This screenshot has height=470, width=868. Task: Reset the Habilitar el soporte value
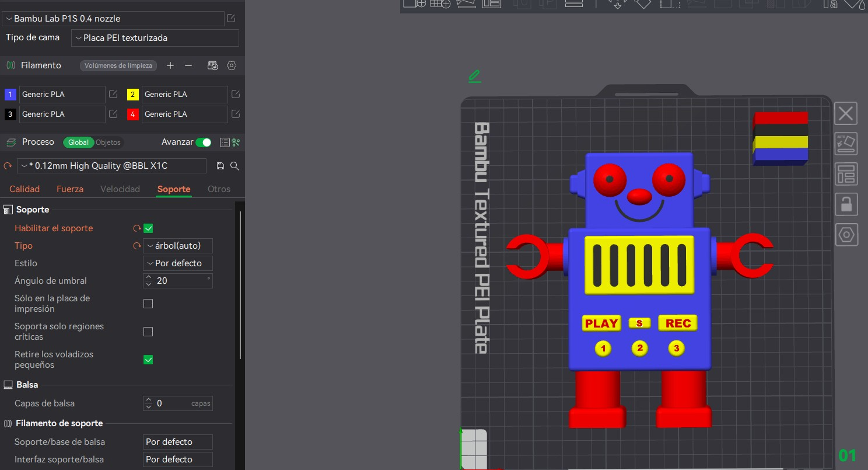tap(137, 228)
